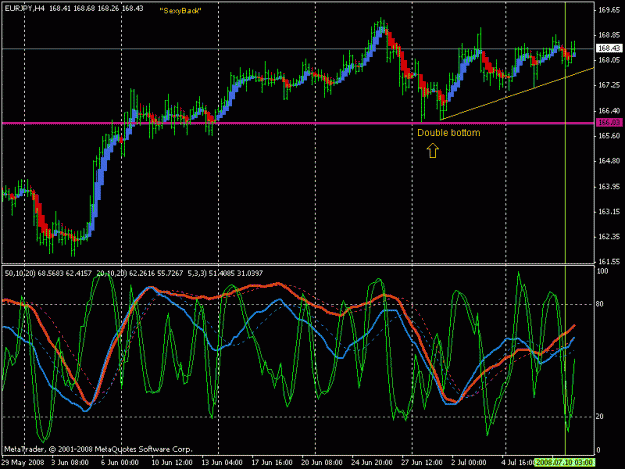The image size is (625, 469).
Task: Click the "SexyBack" chart label
Action: click(x=181, y=11)
